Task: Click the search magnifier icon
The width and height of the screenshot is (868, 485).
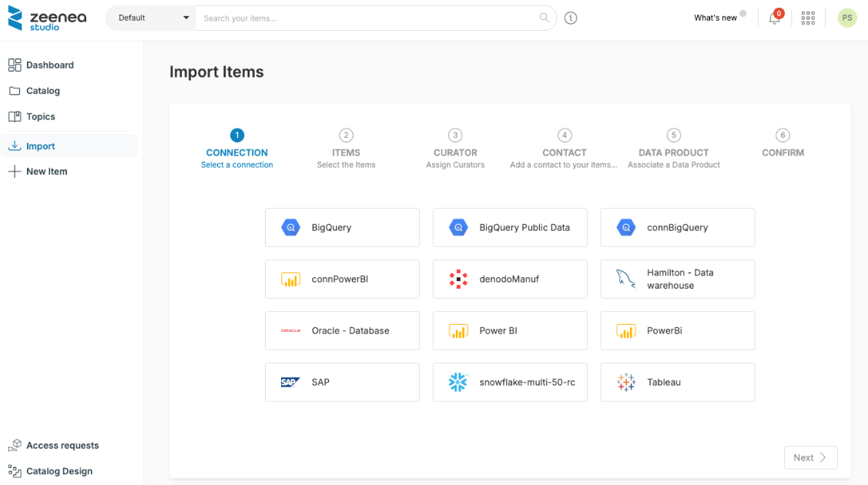Action: click(x=545, y=18)
